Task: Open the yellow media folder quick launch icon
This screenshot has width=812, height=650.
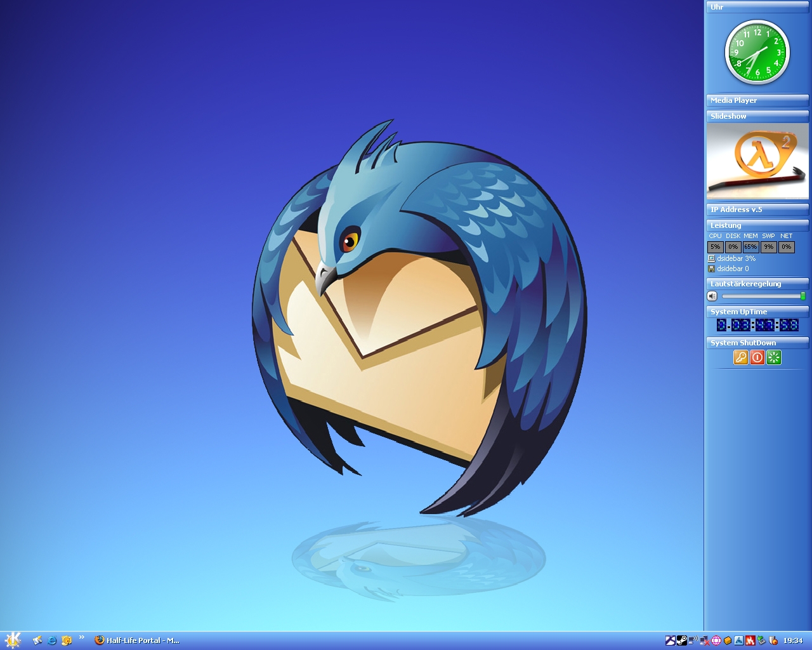Action: pos(67,640)
